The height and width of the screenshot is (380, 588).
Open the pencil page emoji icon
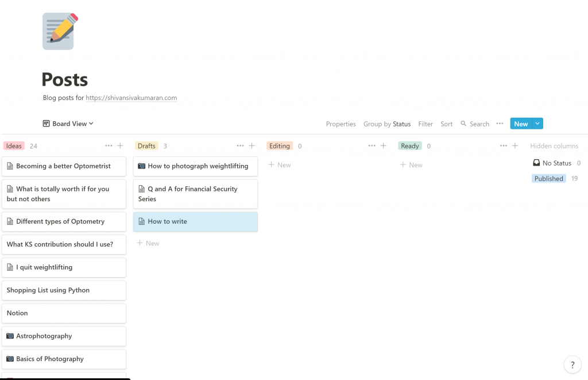click(59, 30)
